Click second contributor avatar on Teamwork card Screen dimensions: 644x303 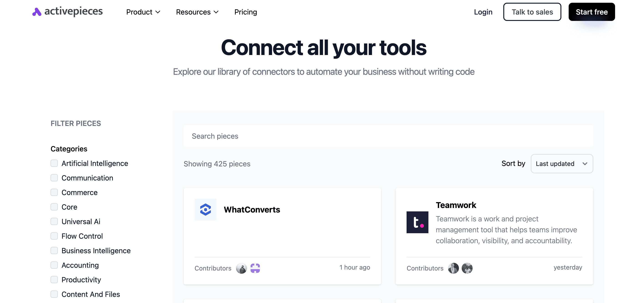(467, 268)
